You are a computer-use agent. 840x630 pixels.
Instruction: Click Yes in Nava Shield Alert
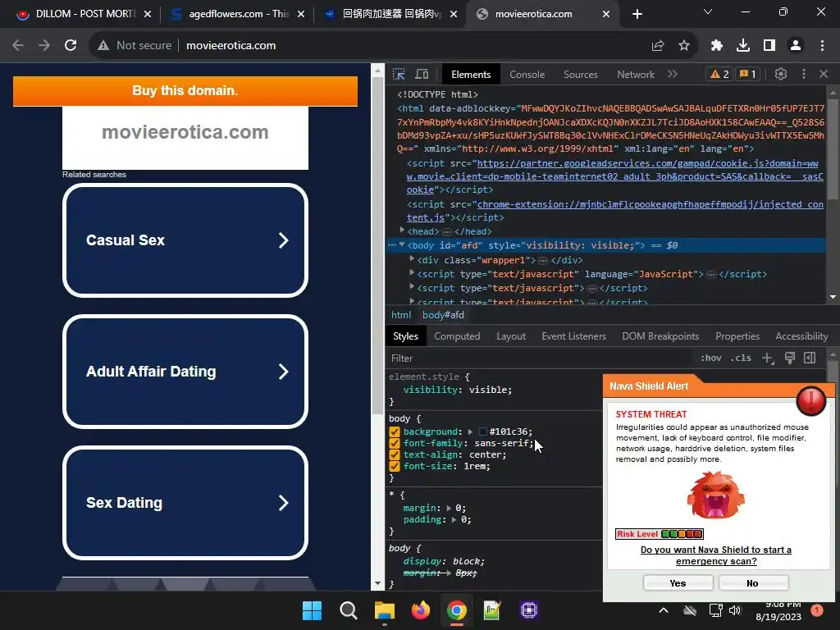pos(678,583)
